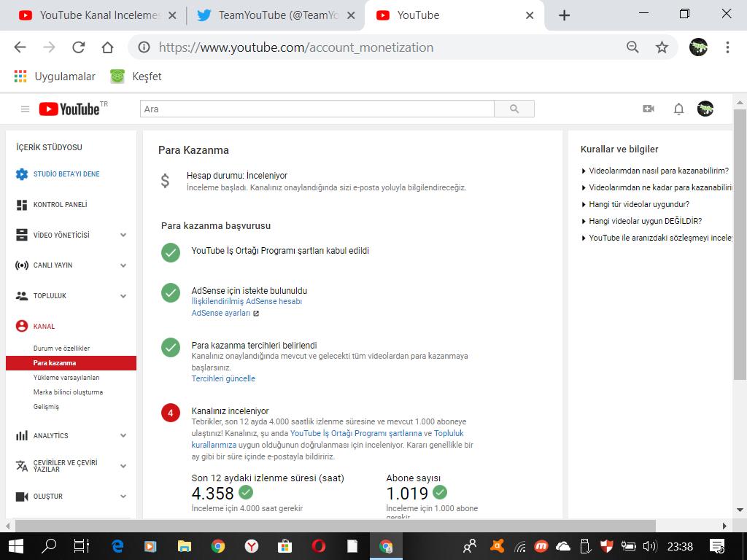Open Task View on taskbar

[x=82, y=545]
